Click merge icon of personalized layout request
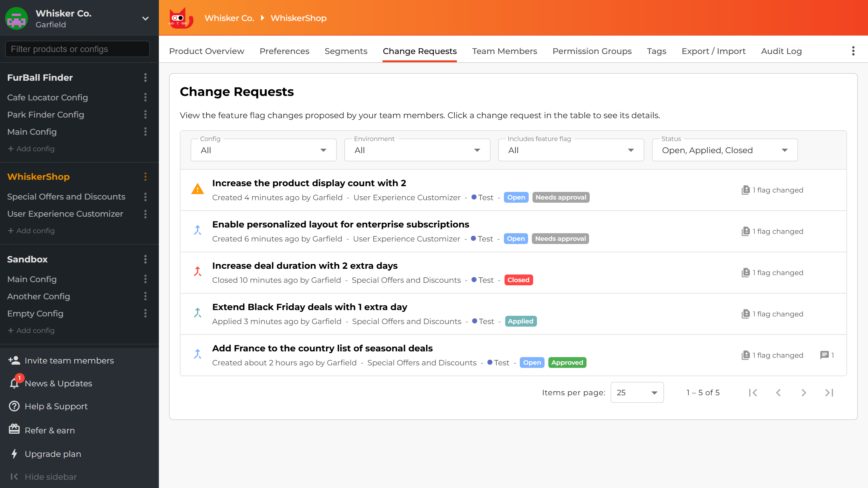 [x=197, y=230]
